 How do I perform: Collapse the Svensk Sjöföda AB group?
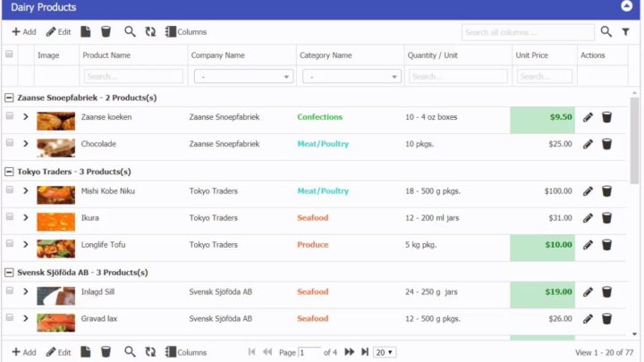(9, 272)
